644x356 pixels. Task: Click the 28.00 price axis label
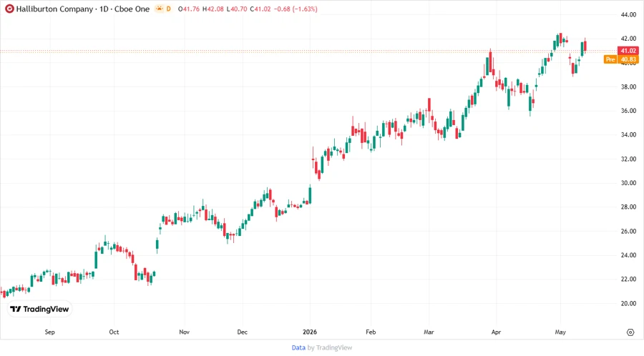click(x=628, y=207)
